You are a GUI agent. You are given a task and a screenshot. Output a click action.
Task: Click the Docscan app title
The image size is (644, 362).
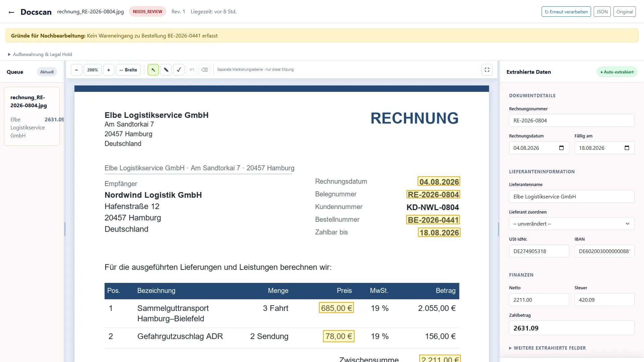click(x=36, y=12)
